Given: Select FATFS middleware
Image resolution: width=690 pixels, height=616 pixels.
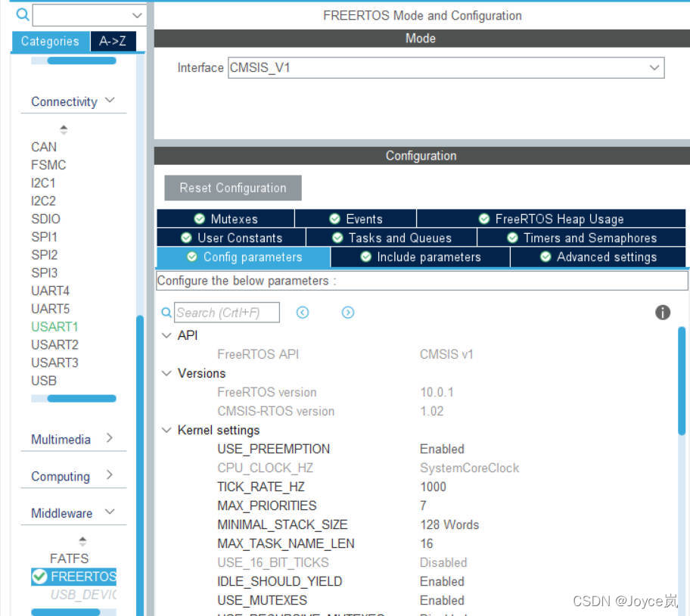Looking at the screenshot, I should click(69, 558).
